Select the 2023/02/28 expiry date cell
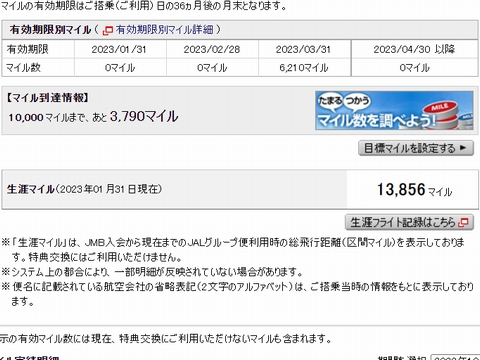480x360 pixels. point(212,49)
